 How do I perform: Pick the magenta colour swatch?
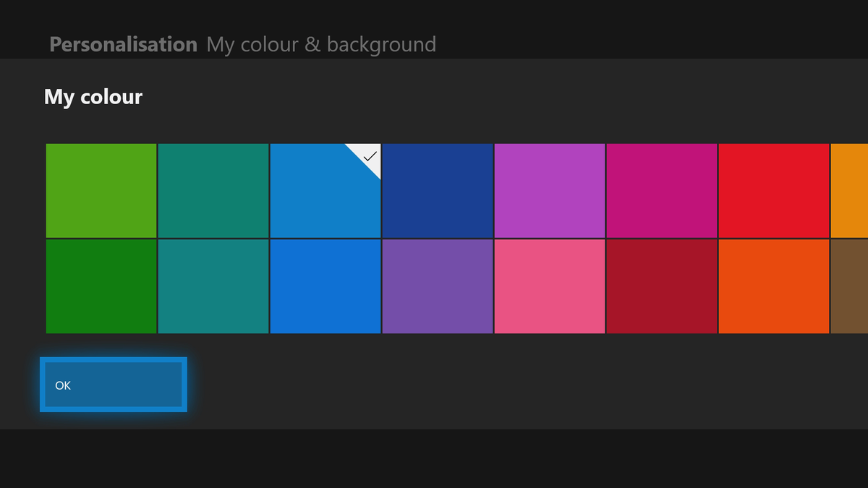click(662, 190)
